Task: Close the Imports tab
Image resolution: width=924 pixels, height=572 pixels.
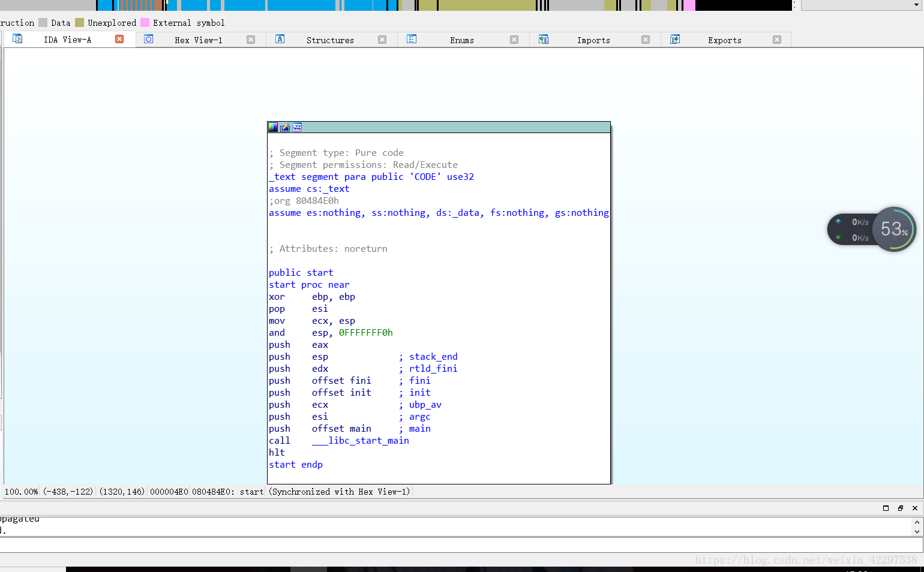Action: pos(646,40)
